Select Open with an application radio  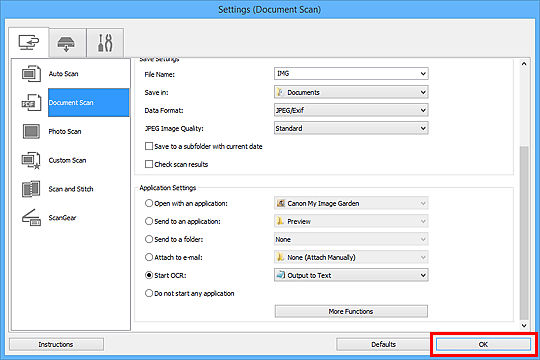149,203
